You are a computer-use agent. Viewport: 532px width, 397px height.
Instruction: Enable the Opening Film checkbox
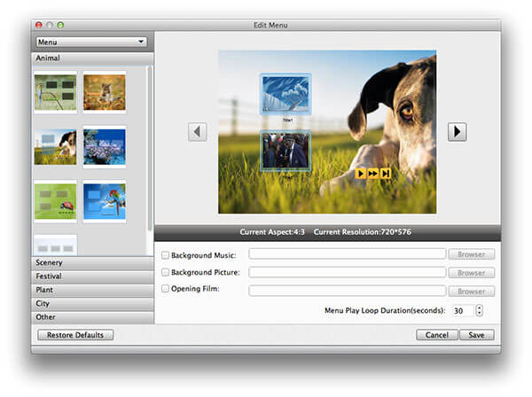pyautogui.click(x=165, y=289)
